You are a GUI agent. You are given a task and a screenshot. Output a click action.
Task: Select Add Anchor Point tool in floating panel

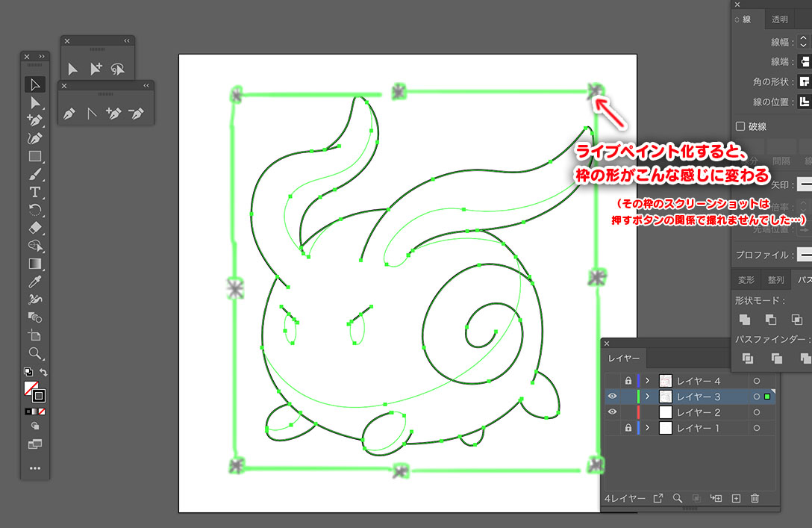pyautogui.click(x=113, y=113)
